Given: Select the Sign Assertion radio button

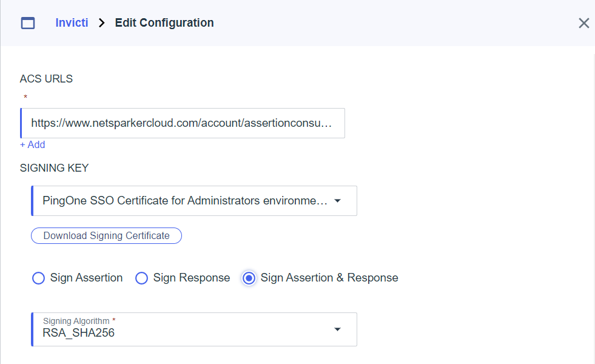Looking at the screenshot, I should [38, 278].
